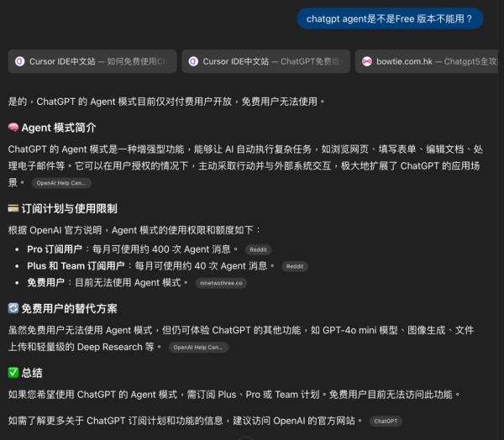504x440 pixels.
Task: Click text 目前无法使用 Agent 模式
Action: [131, 283]
